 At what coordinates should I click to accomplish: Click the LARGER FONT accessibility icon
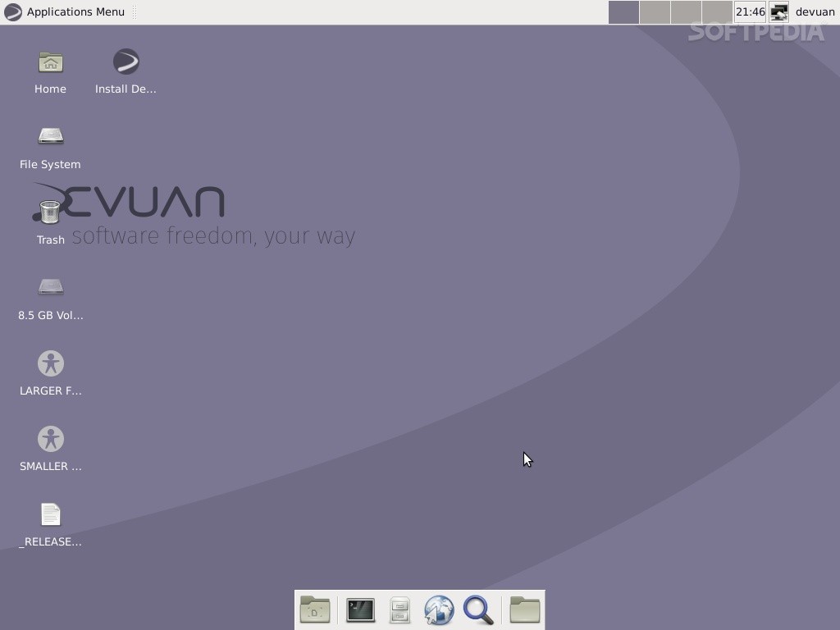50,363
